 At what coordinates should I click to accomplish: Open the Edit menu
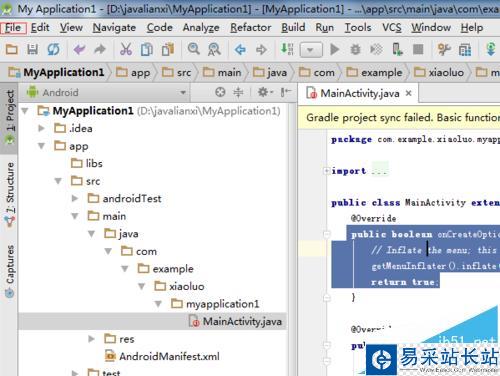pos(40,28)
